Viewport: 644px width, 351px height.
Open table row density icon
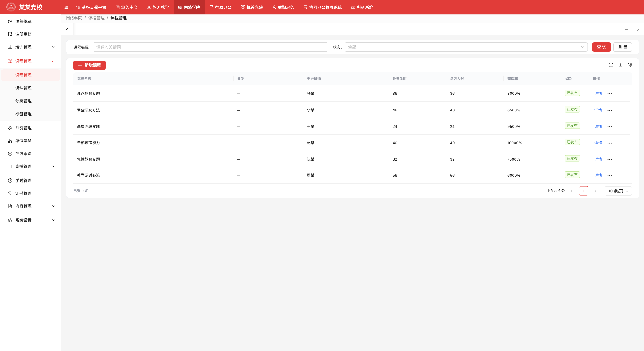click(x=620, y=65)
